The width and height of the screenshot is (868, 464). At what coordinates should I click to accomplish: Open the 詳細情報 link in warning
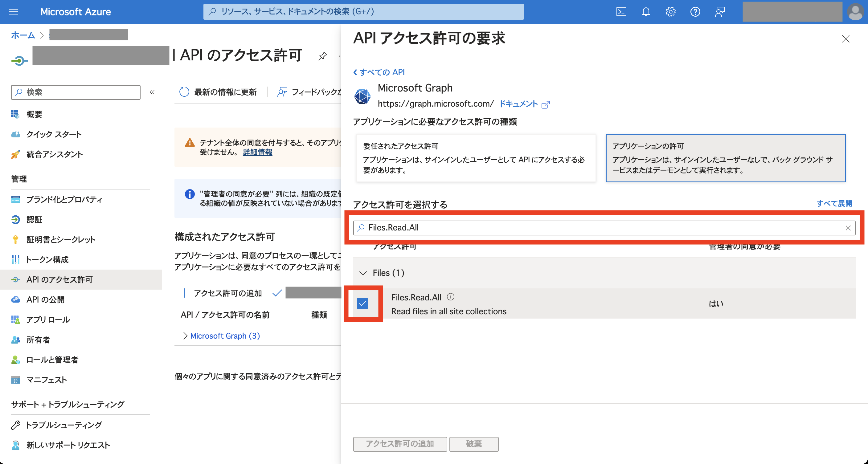point(257,152)
